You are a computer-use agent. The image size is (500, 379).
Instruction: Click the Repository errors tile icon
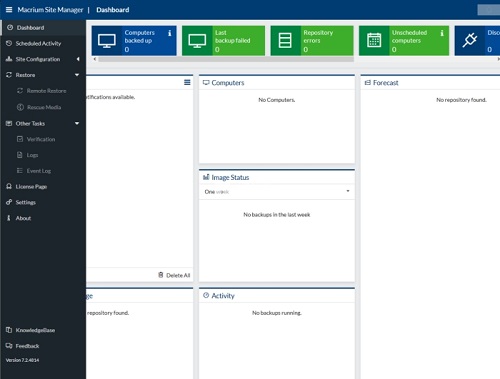pyautogui.click(x=285, y=40)
